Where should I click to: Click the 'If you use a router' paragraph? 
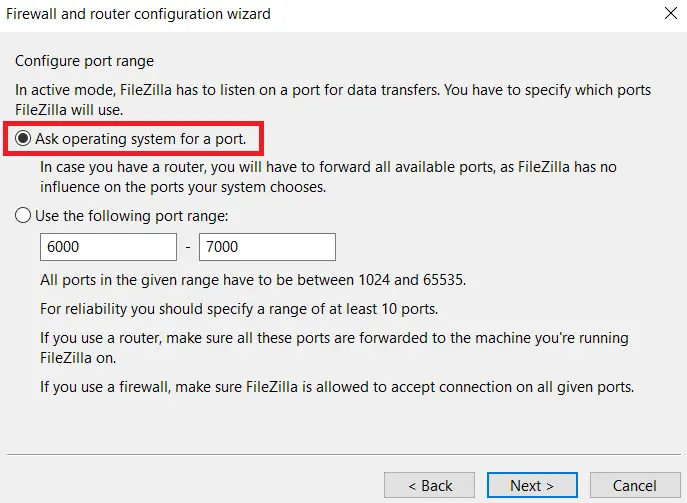coord(334,348)
